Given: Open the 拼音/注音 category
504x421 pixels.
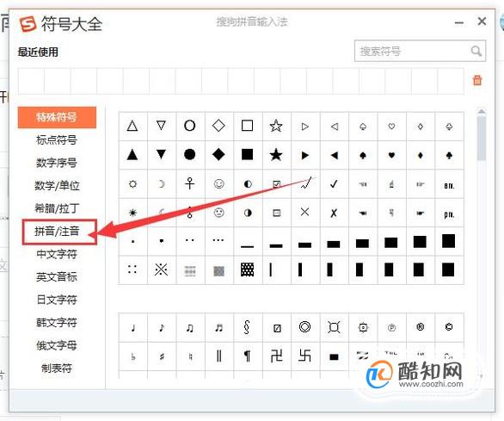Looking at the screenshot, I should (x=57, y=231).
